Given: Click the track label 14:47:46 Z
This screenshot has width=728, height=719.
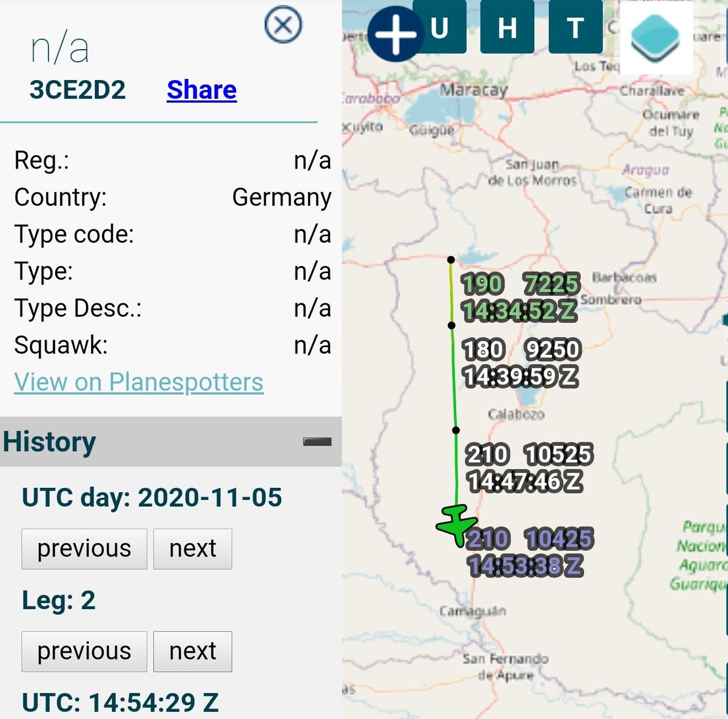Looking at the screenshot, I should (525, 481).
